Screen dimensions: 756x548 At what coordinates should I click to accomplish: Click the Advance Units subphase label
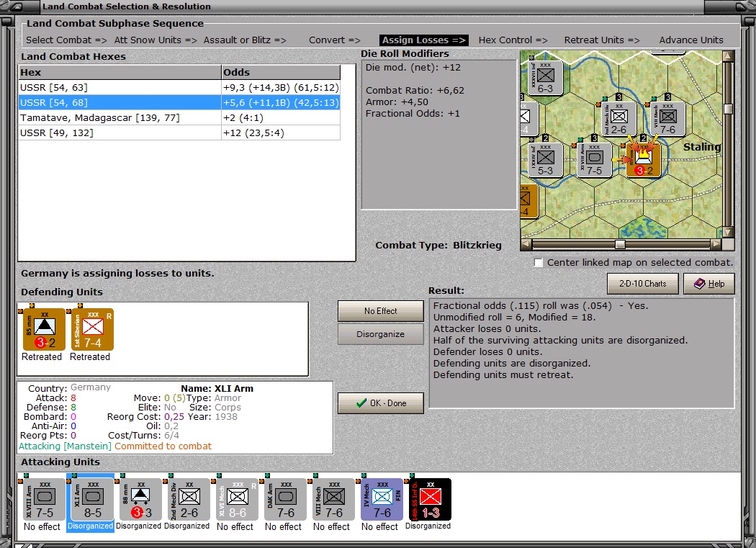[x=691, y=40]
